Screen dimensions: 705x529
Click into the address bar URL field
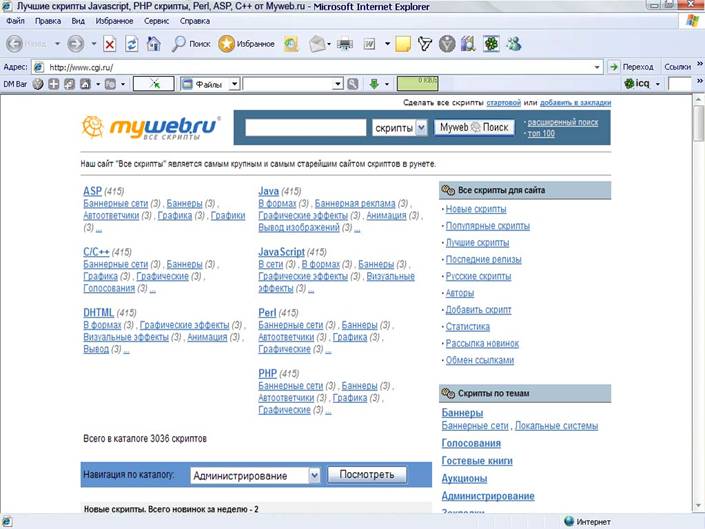click(315, 67)
